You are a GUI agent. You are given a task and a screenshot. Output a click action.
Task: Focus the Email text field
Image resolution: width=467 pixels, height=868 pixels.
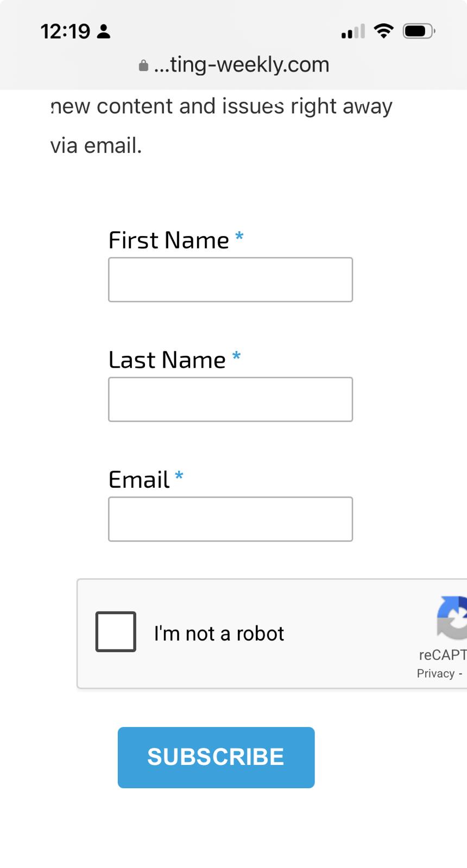pos(230,519)
